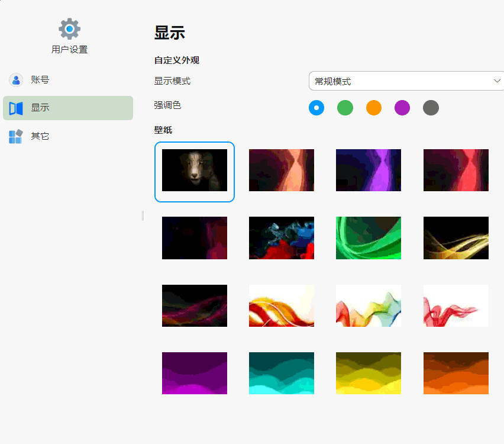This screenshot has width=504, height=444.
Task: Select the blue accent color
Action: tap(316, 108)
